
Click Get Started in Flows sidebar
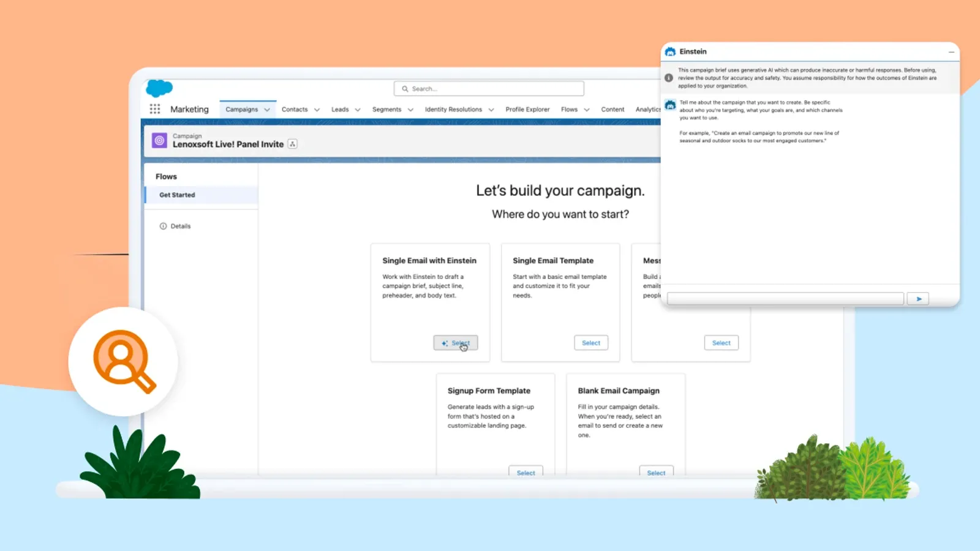click(x=202, y=195)
